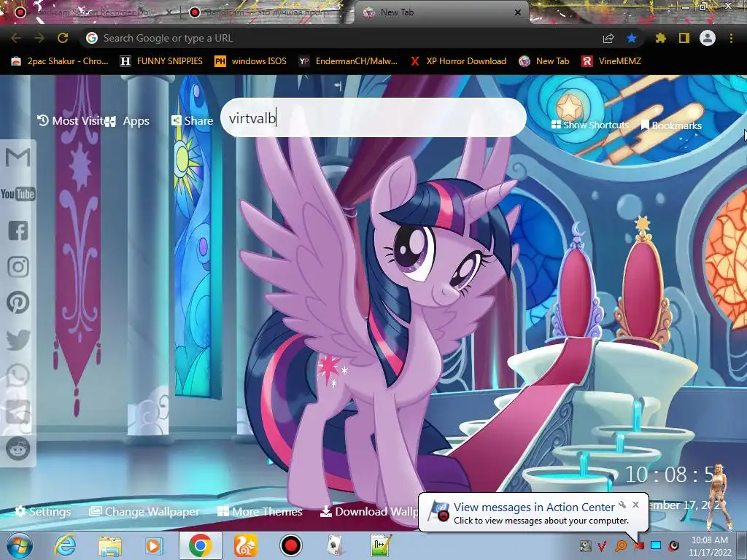This screenshot has width=747, height=560.
Task: Click the speaker volume tray icon
Action: point(673,545)
